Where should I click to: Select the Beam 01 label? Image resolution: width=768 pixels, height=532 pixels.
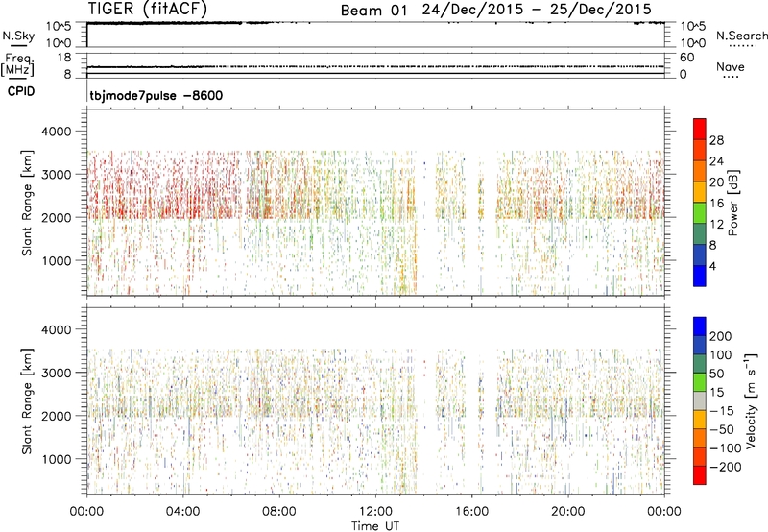click(x=373, y=10)
